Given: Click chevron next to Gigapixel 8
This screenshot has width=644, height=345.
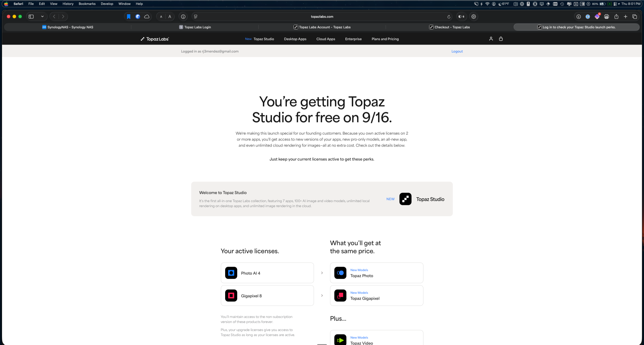Looking at the screenshot, I should point(322,295).
